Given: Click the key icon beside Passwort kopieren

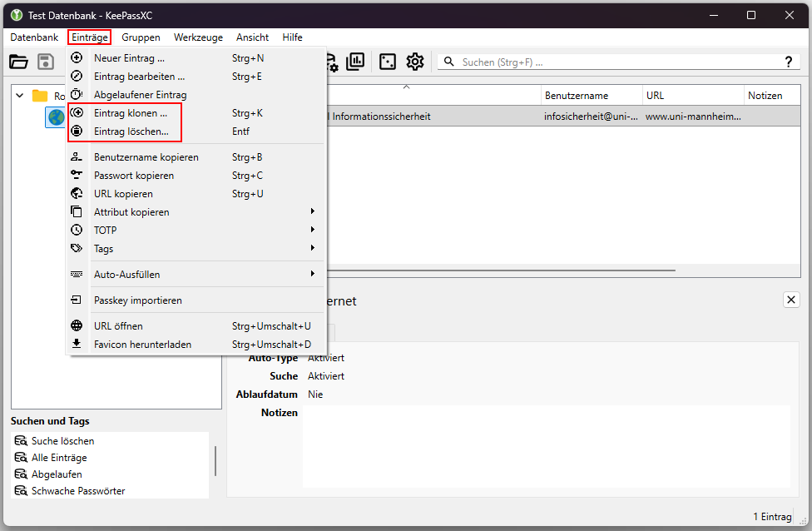Looking at the screenshot, I should pos(77,175).
